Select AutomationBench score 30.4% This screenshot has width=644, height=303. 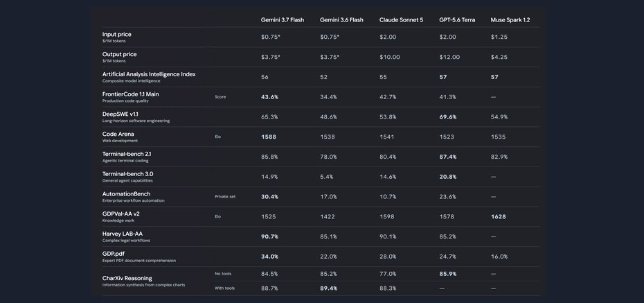point(269,196)
